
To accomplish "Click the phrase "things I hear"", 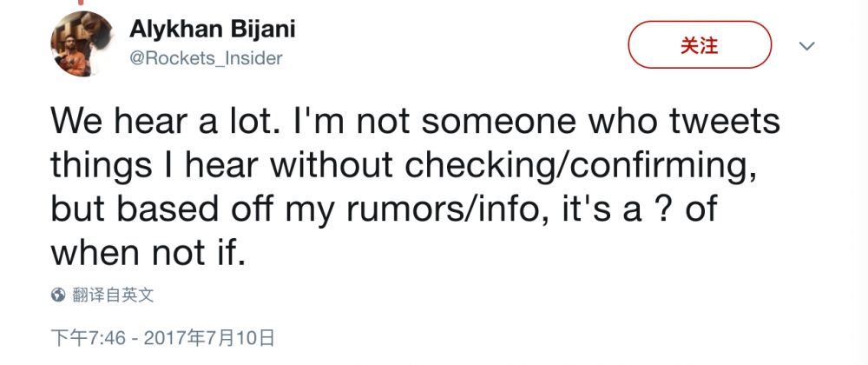I will pos(154,165).
